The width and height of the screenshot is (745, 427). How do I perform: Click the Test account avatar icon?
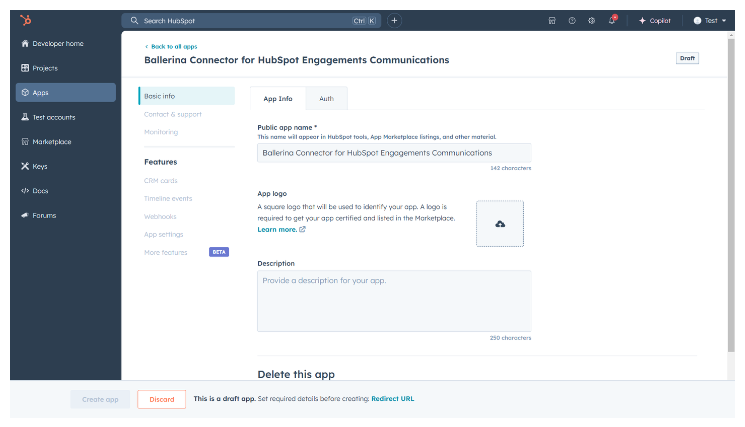[697, 20]
